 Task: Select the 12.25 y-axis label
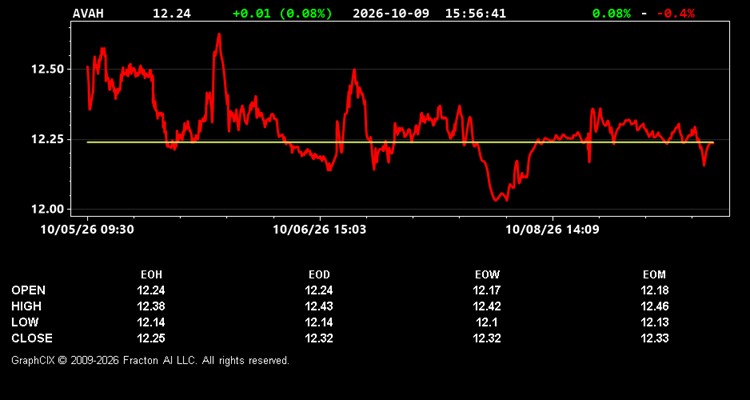48,139
